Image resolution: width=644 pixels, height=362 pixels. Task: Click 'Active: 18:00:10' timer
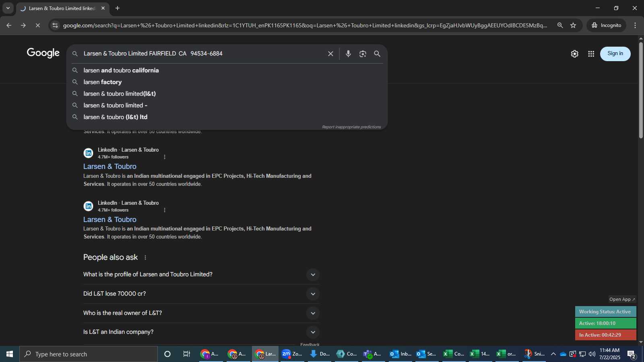point(605,323)
